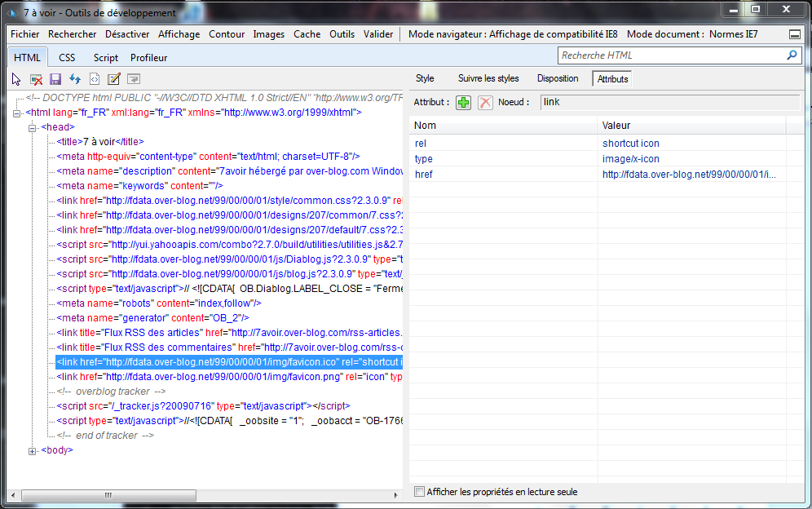
Task: Click the refresh icon with blue arrows
Action: [75, 79]
